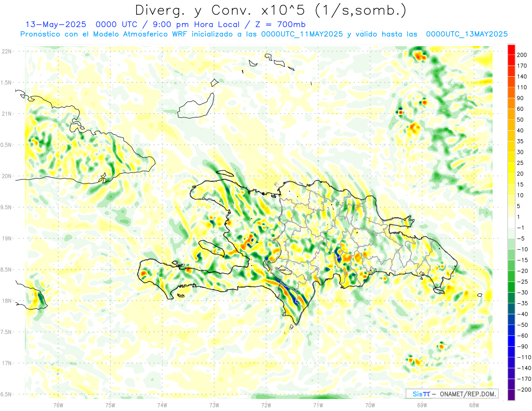This screenshot has width=532, height=411.
Task: Pick the dark purple swatch ending the color scale
Action: tap(512, 395)
